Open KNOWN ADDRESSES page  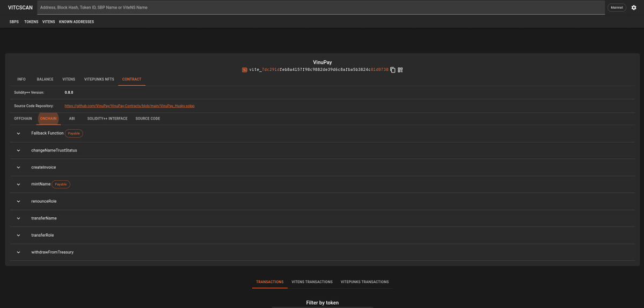pos(76,21)
